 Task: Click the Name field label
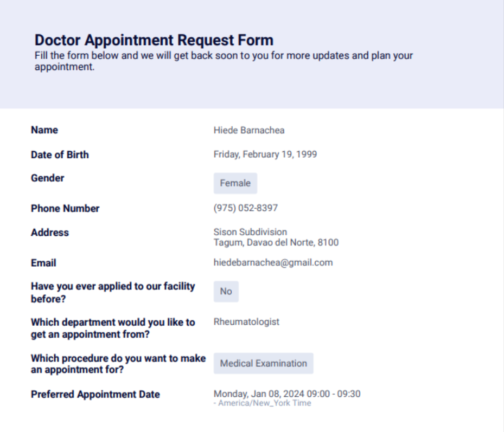coord(44,130)
